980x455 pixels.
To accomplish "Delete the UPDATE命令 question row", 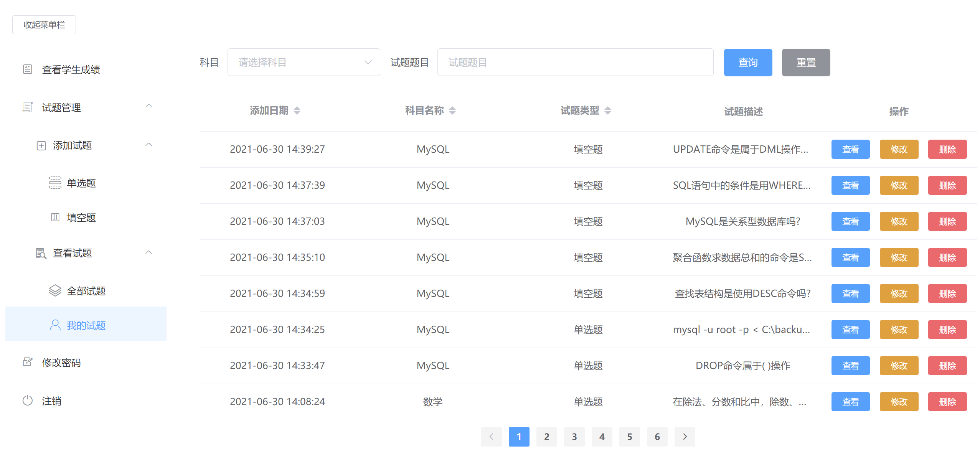I will [947, 149].
